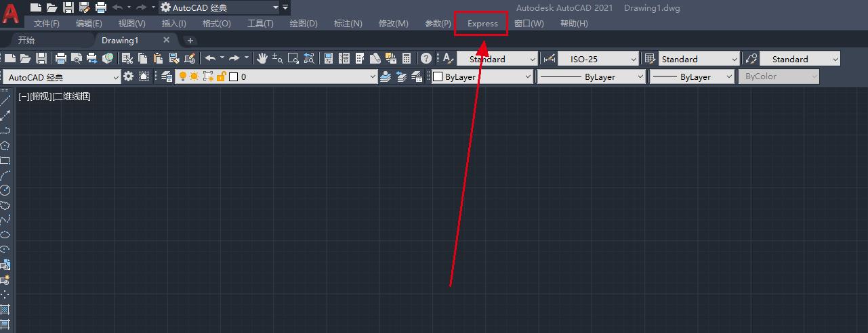Switch to the 开始 tab
Image resolution: width=868 pixels, height=333 pixels.
pos(26,40)
